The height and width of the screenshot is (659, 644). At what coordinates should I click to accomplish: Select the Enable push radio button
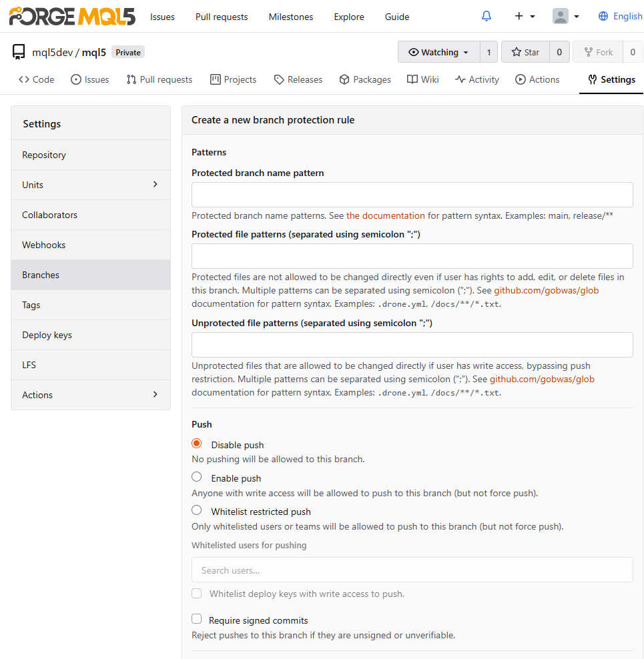[x=196, y=477]
